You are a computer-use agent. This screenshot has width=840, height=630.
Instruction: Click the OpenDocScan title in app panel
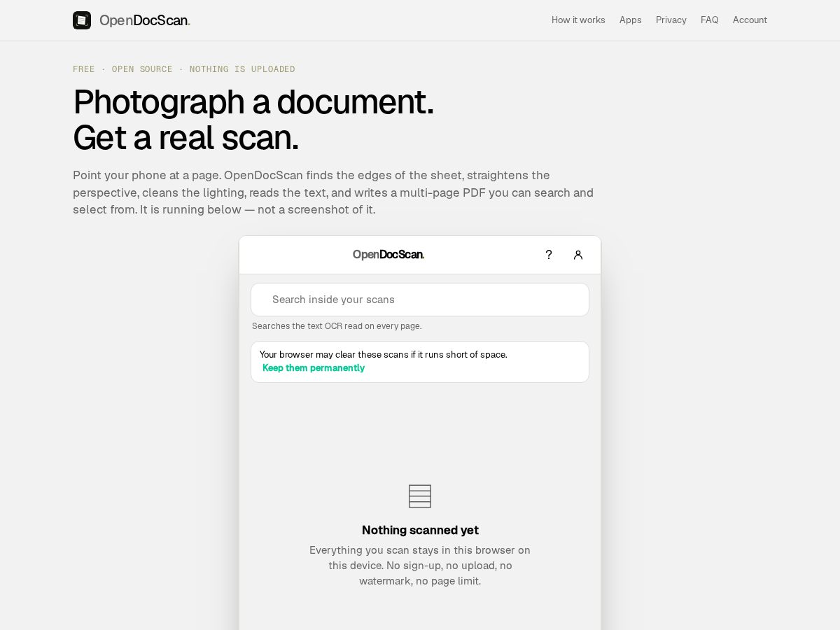tap(388, 255)
